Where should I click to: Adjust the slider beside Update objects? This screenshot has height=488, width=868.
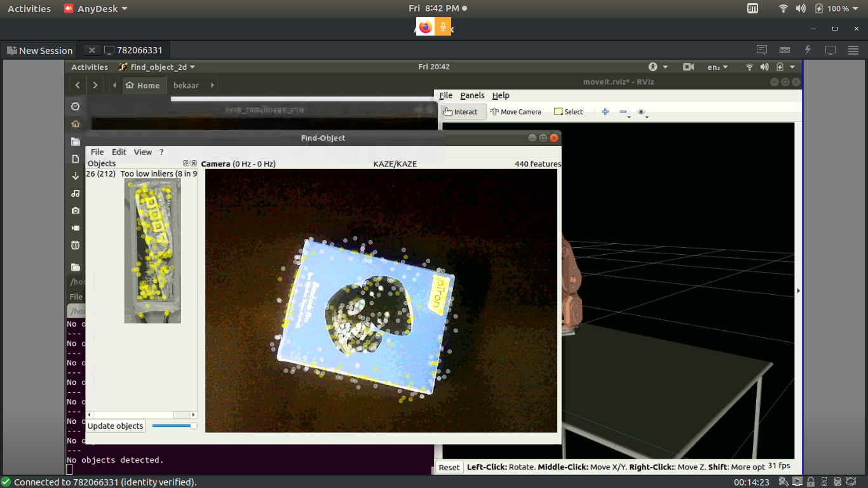174,426
